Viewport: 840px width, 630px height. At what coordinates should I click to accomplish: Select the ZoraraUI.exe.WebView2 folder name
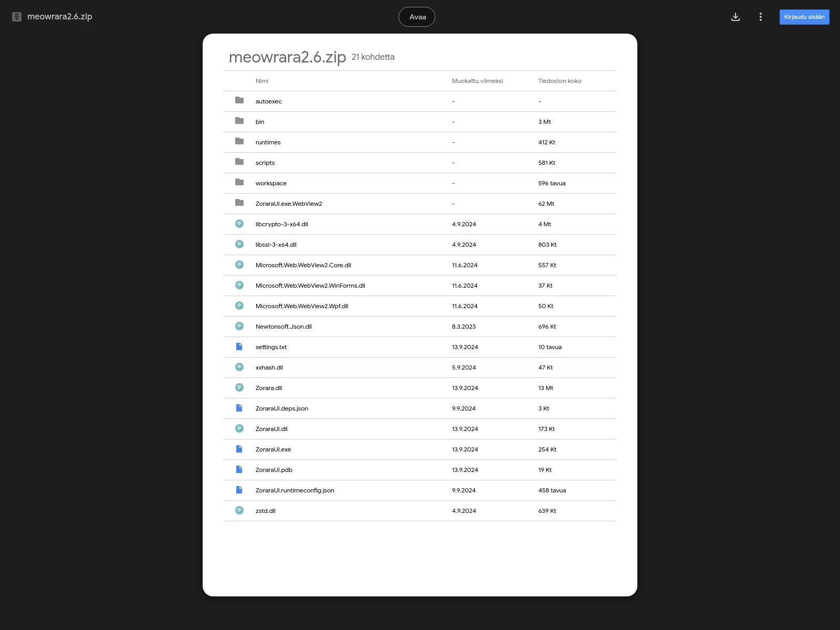point(289,204)
